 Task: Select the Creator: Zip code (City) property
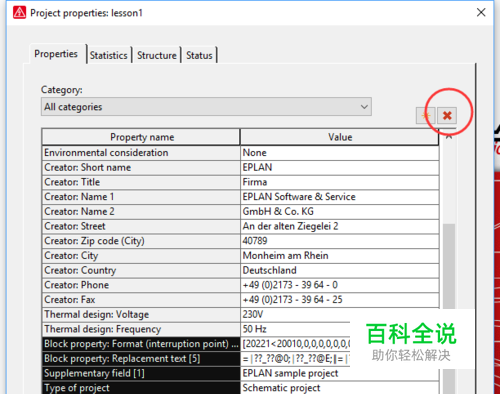point(141,241)
